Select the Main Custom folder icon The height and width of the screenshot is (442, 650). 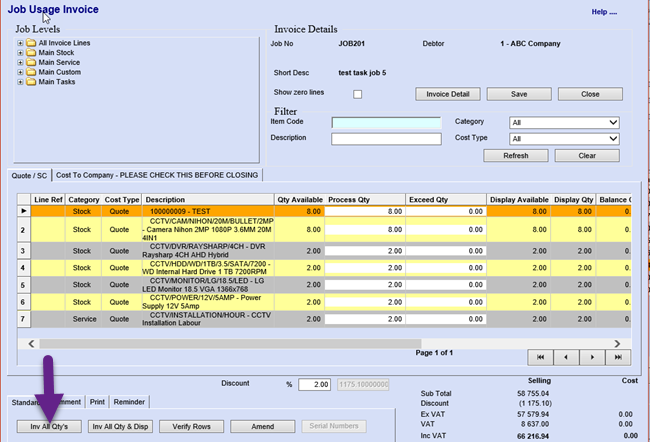pos(31,72)
